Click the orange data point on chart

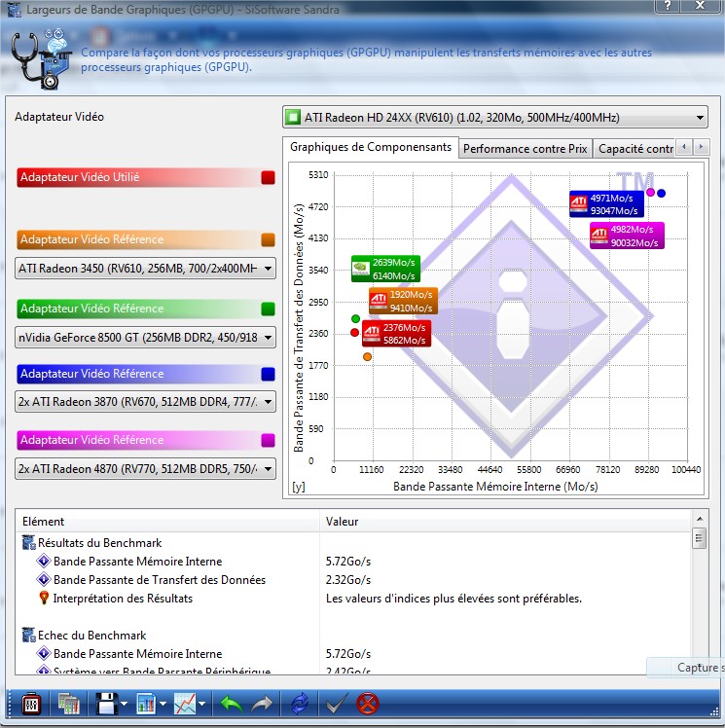click(x=367, y=356)
